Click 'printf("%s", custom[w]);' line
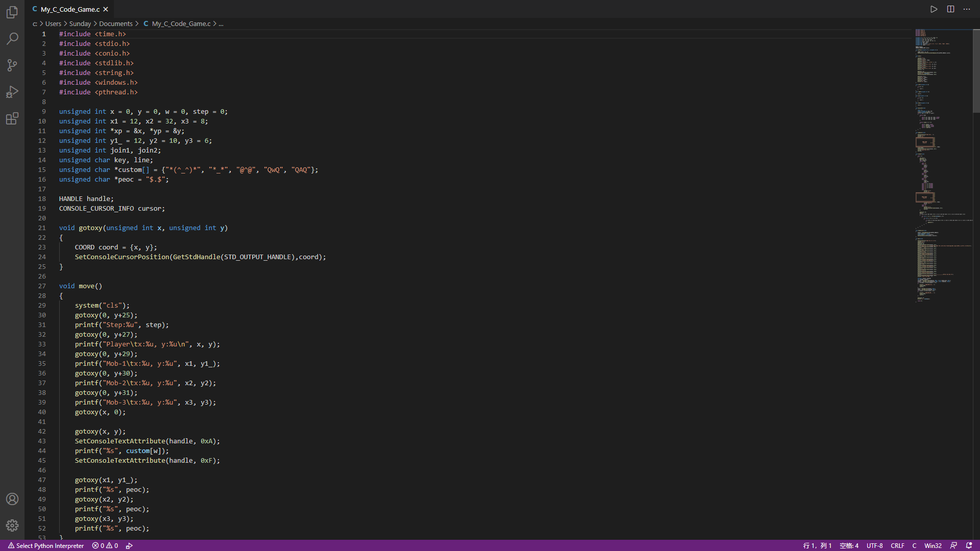 [x=121, y=451]
